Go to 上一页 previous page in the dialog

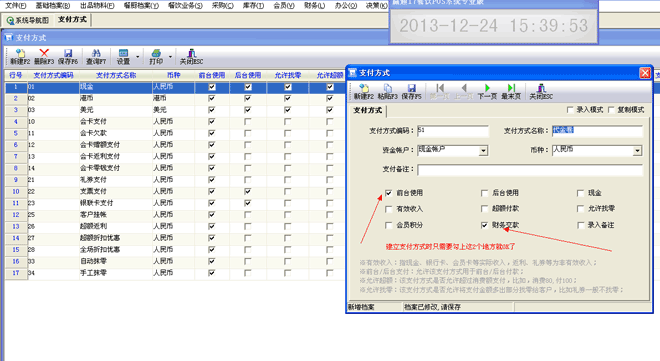point(464,91)
